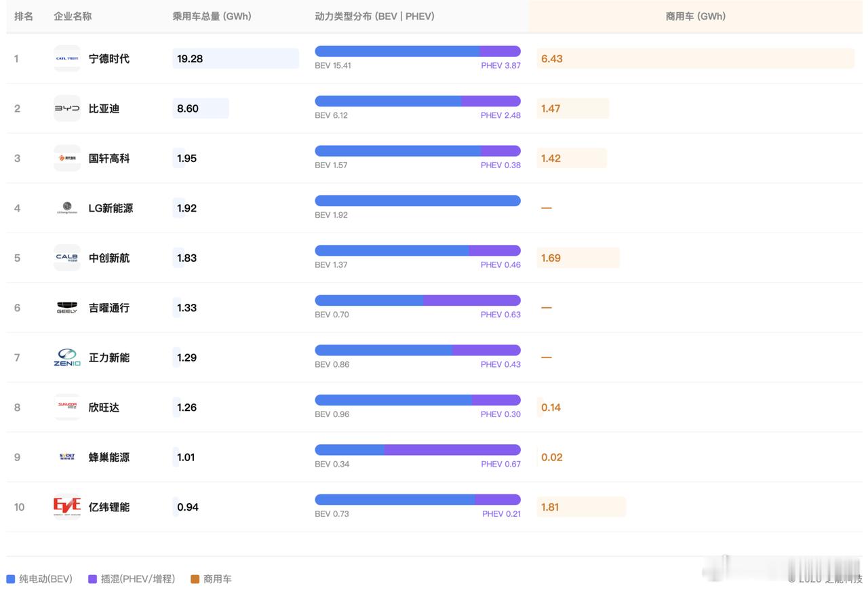Image resolution: width=868 pixels, height=590 pixels.
Task: Click the 商用车 (GWh) column header
Action: point(696,16)
